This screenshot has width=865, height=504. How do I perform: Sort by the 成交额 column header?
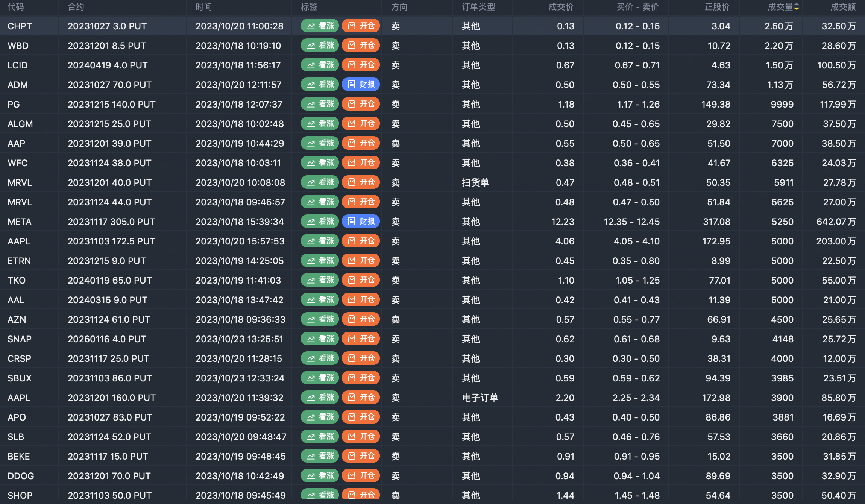(x=843, y=7)
